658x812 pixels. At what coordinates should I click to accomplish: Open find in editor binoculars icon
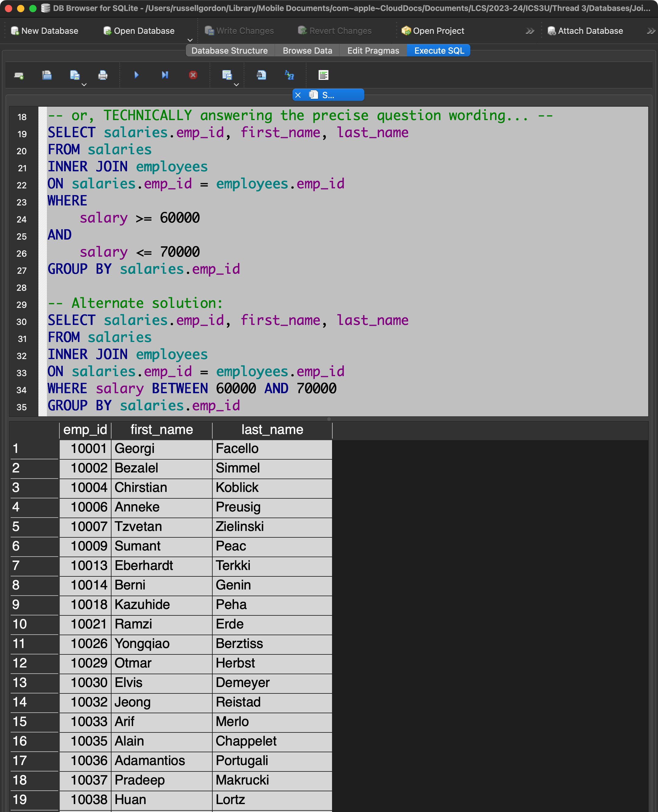coord(261,75)
